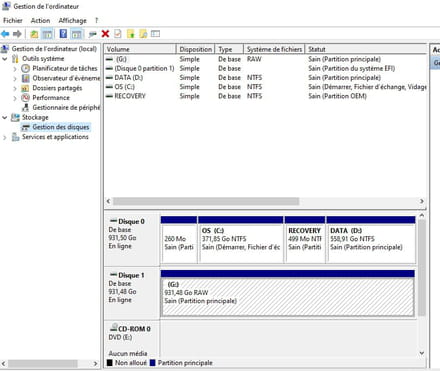
Task: Click the Disque 1 disk label
Action: click(x=131, y=275)
